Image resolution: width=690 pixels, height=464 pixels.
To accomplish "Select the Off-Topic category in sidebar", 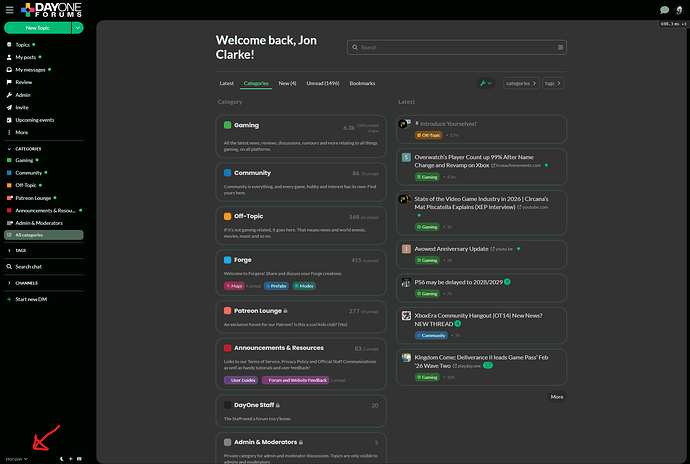I will pyautogui.click(x=26, y=185).
